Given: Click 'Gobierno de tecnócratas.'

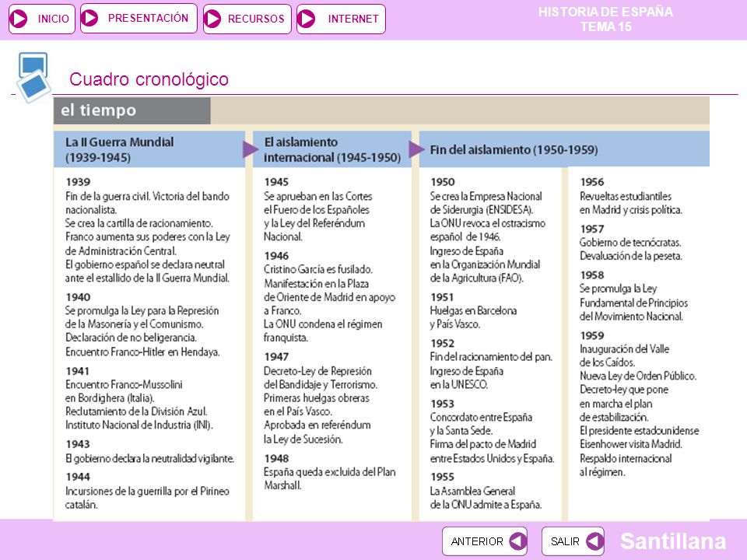Looking at the screenshot, I should tap(630, 243).
